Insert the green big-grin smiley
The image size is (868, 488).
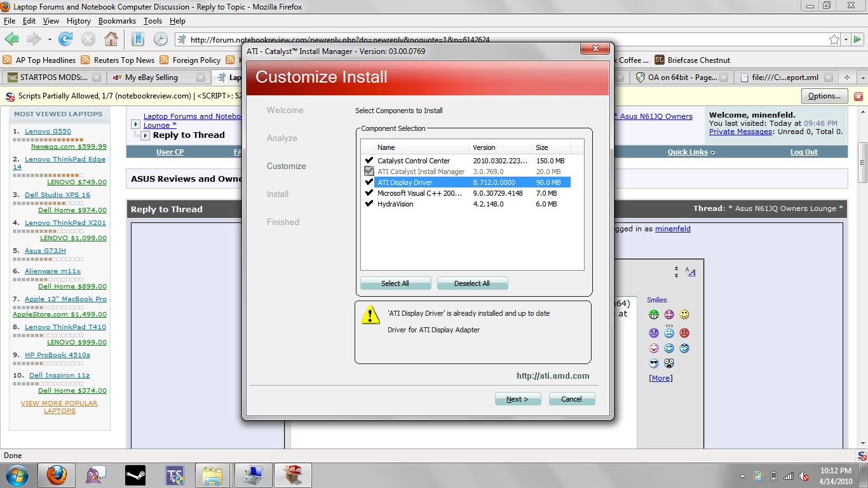coord(654,315)
